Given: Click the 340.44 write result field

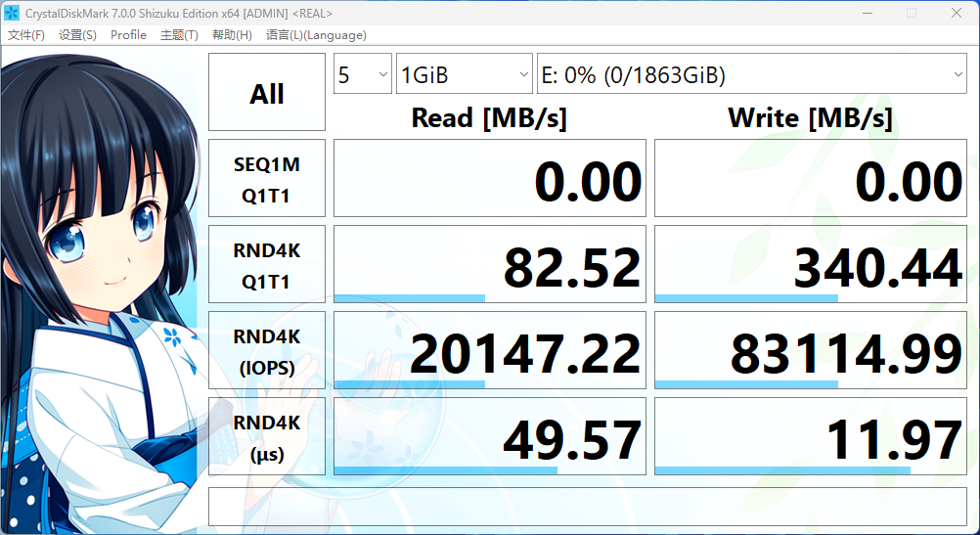Looking at the screenshot, I should 810,265.
